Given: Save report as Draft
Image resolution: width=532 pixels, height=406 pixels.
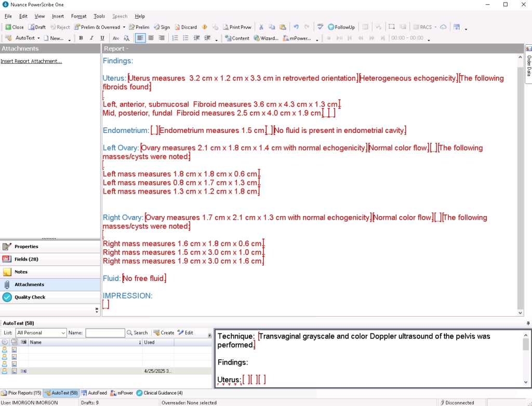Looking at the screenshot, I should tap(37, 27).
